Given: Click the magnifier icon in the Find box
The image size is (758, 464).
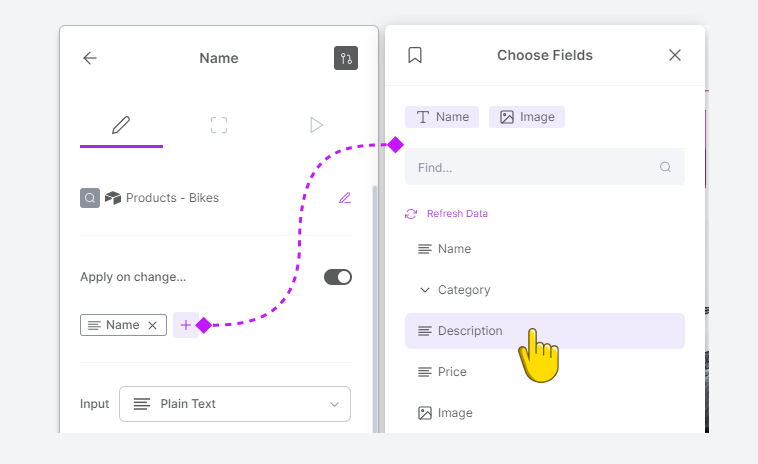Looking at the screenshot, I should click(x=665, y=167).
